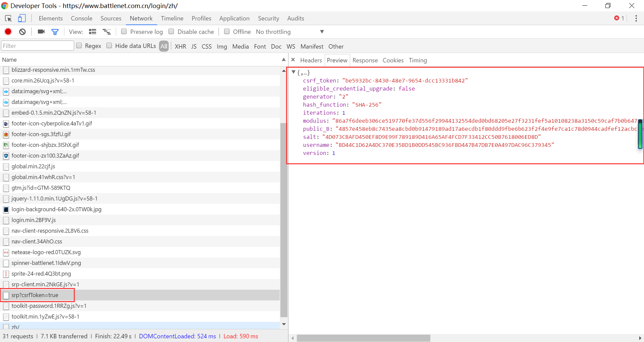Check Hide data URLs
Screen dimensions: 644x342
click(x=109, y=46)
